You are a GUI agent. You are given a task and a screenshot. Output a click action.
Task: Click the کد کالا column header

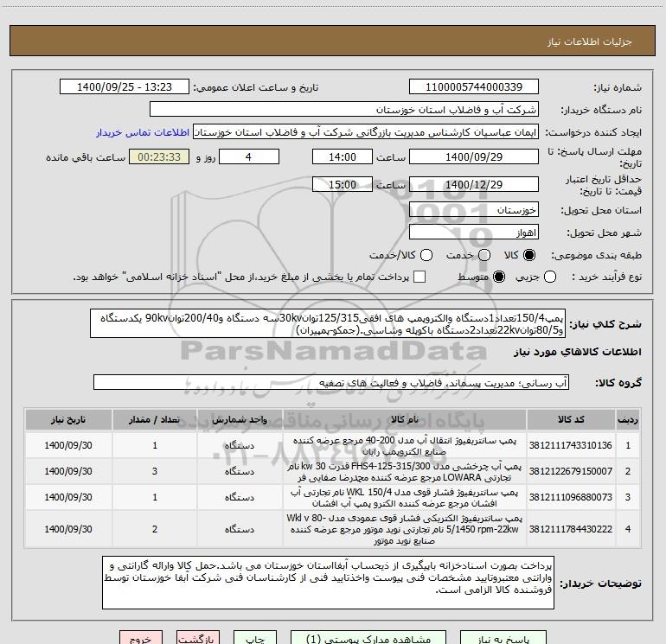click(571, 419)
